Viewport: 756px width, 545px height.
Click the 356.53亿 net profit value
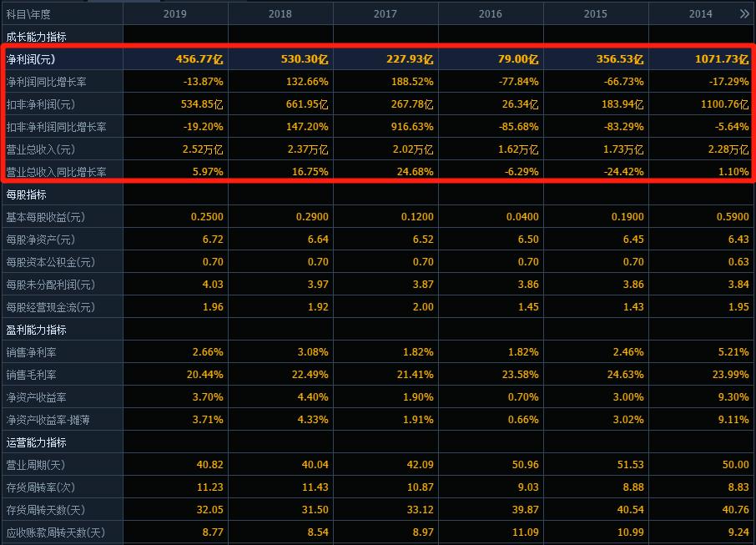coord(620,59)
